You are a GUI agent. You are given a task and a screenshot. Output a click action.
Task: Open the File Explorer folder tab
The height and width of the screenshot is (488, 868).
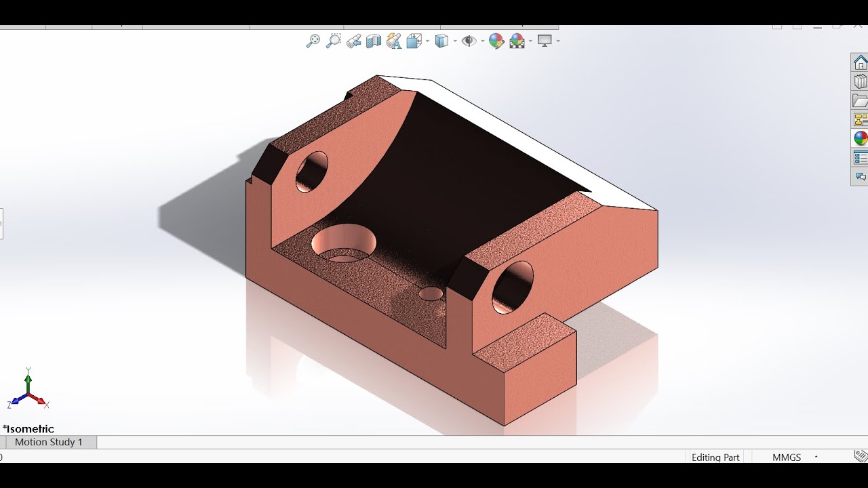(x=860, y=101)
